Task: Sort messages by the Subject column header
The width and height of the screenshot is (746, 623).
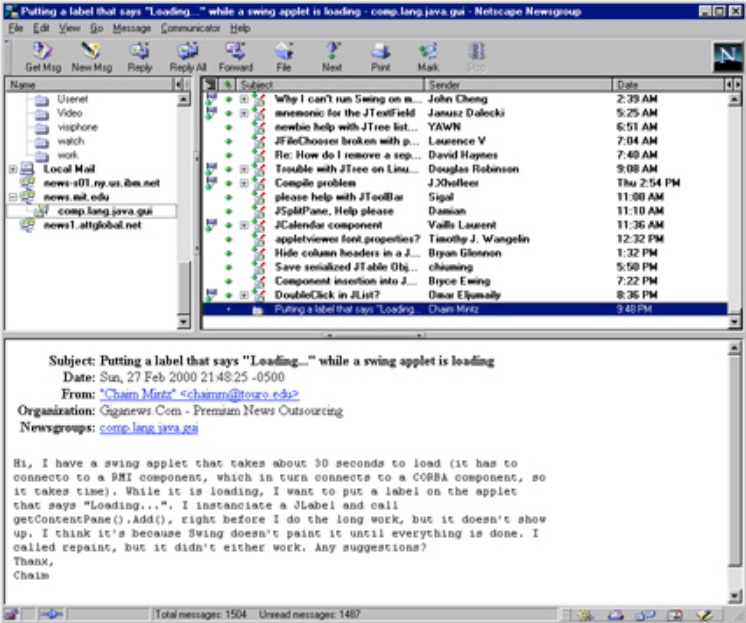Action: pos(330,85)
